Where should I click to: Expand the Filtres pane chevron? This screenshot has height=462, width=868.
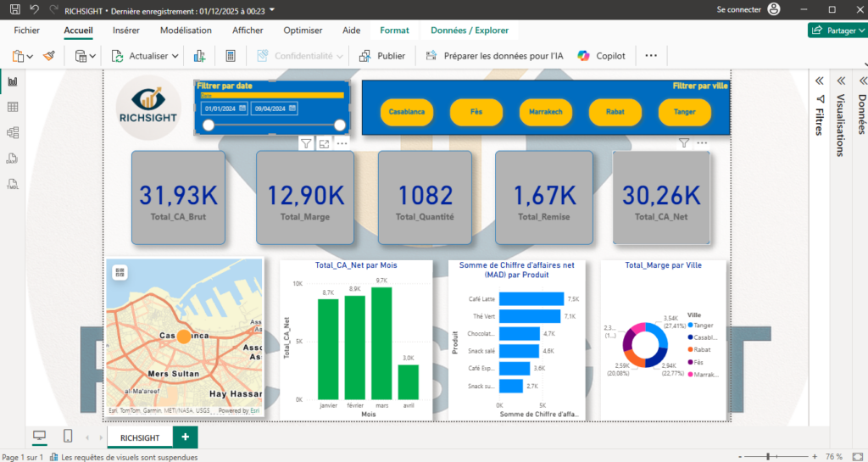(820, 81)
